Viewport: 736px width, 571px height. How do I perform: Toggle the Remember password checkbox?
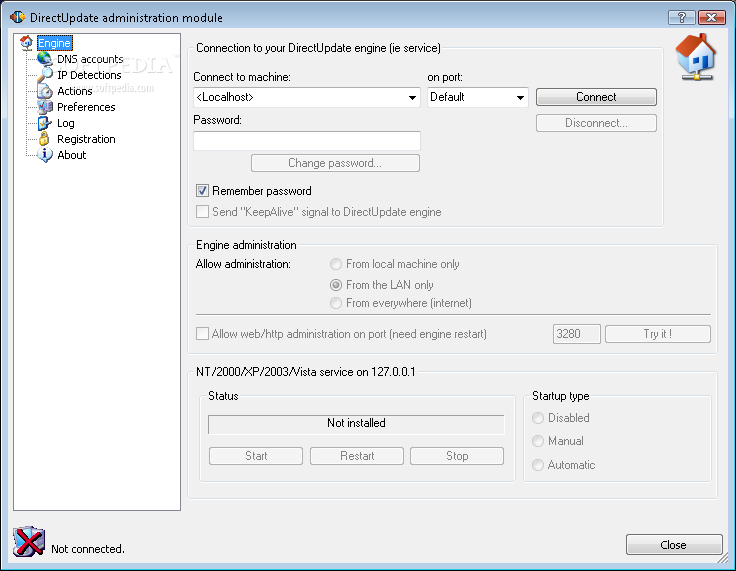click(x=202, y=191)
